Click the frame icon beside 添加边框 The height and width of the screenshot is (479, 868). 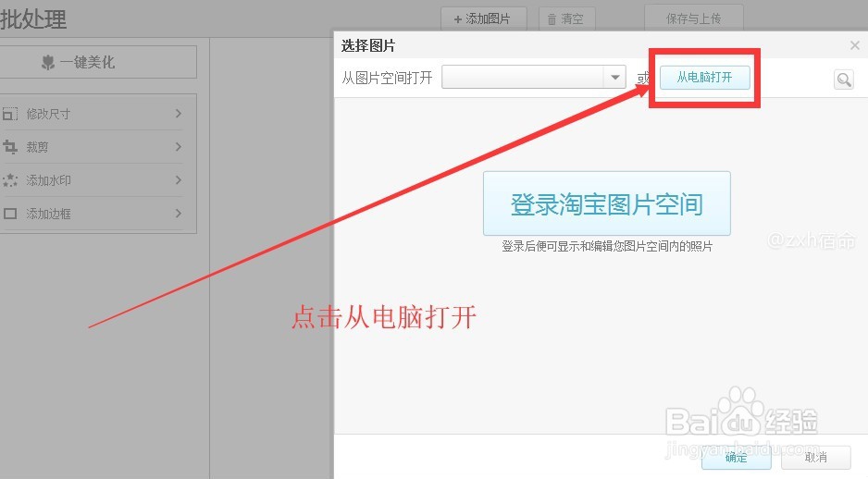click(x=10, y=214)
